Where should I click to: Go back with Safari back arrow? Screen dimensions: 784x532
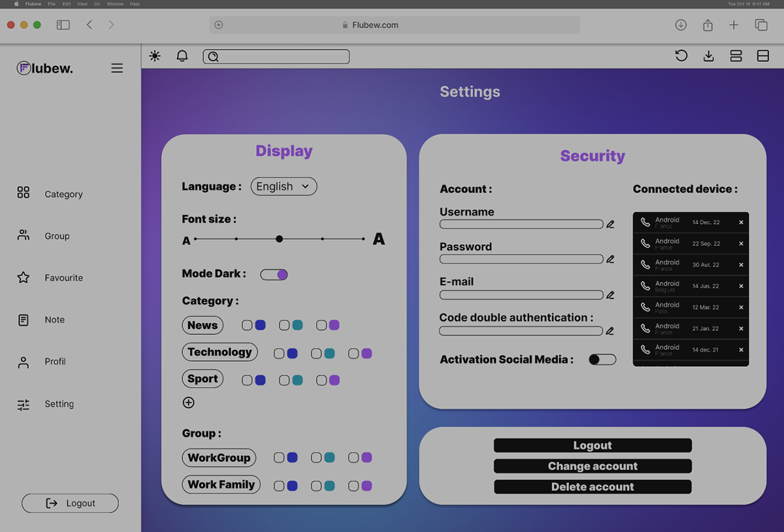(90, 25)
